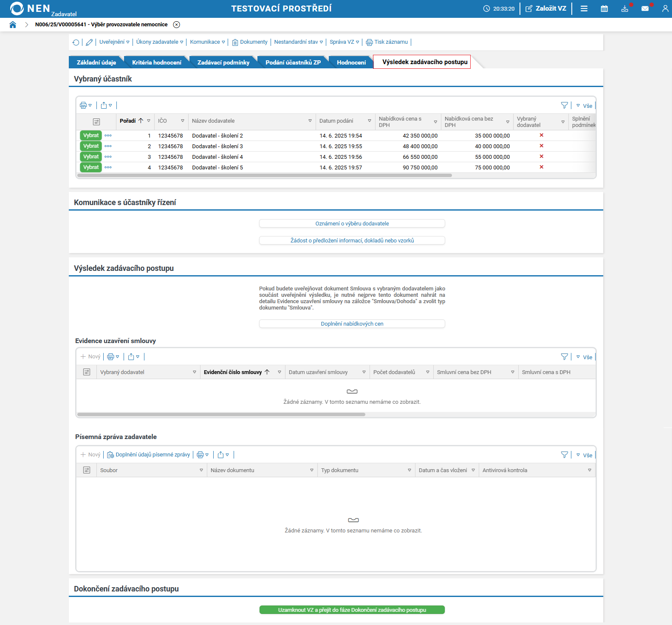This screenshot has height=625, width=672.
Task: Switch to the Kritéria hodnocení tab
Action: point(156,62)
